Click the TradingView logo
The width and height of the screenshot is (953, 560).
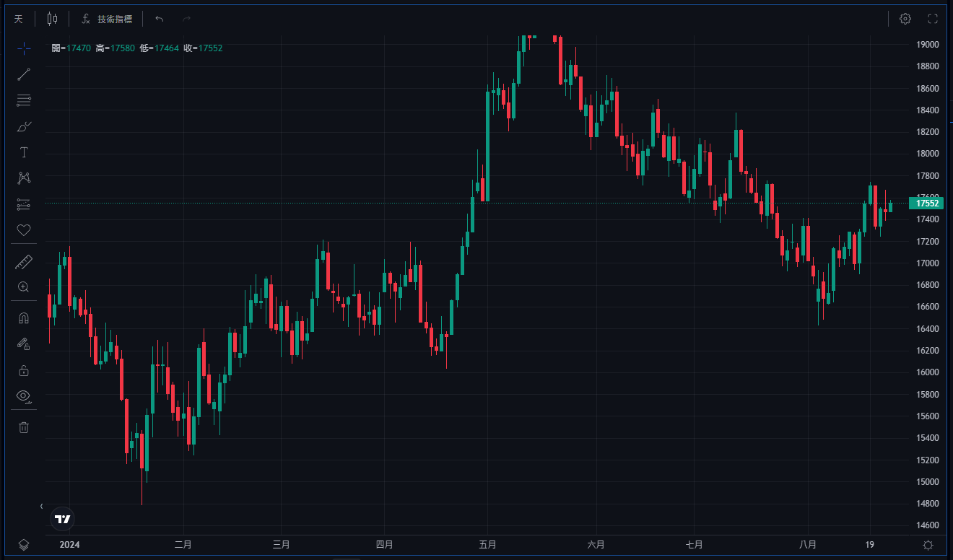click(63, 519)
